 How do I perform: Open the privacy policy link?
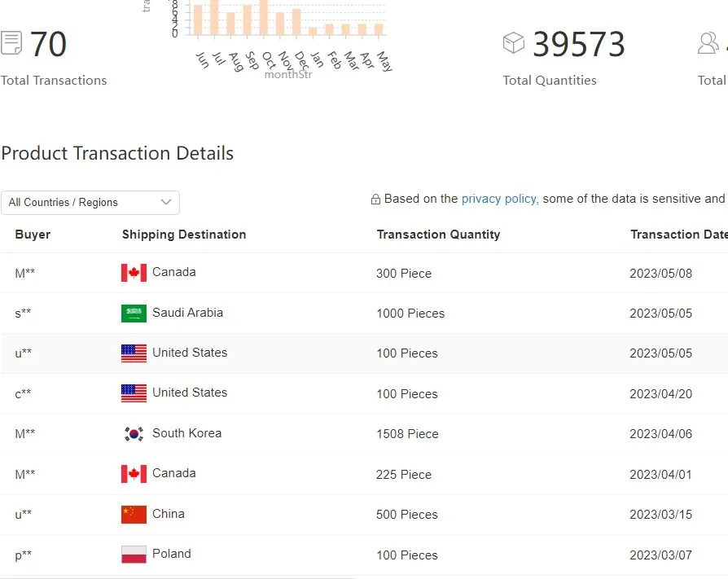tap(498, 199)
